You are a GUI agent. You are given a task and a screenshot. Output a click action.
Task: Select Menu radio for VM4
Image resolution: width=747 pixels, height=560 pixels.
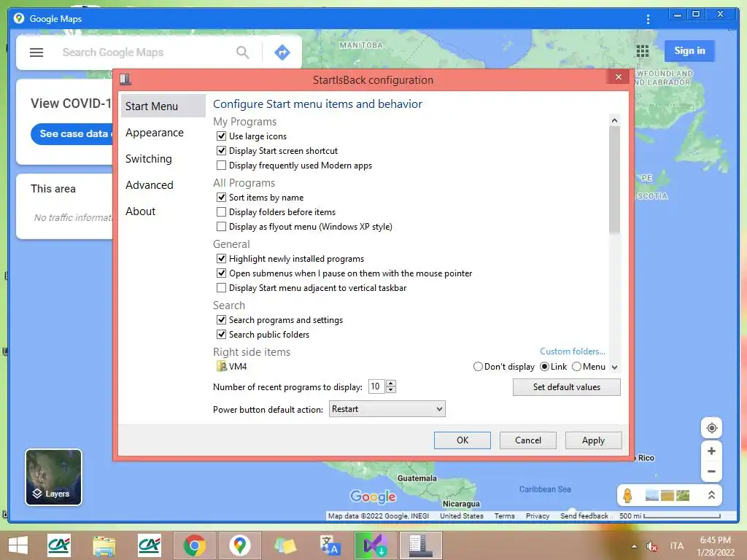tap(576, 367)
